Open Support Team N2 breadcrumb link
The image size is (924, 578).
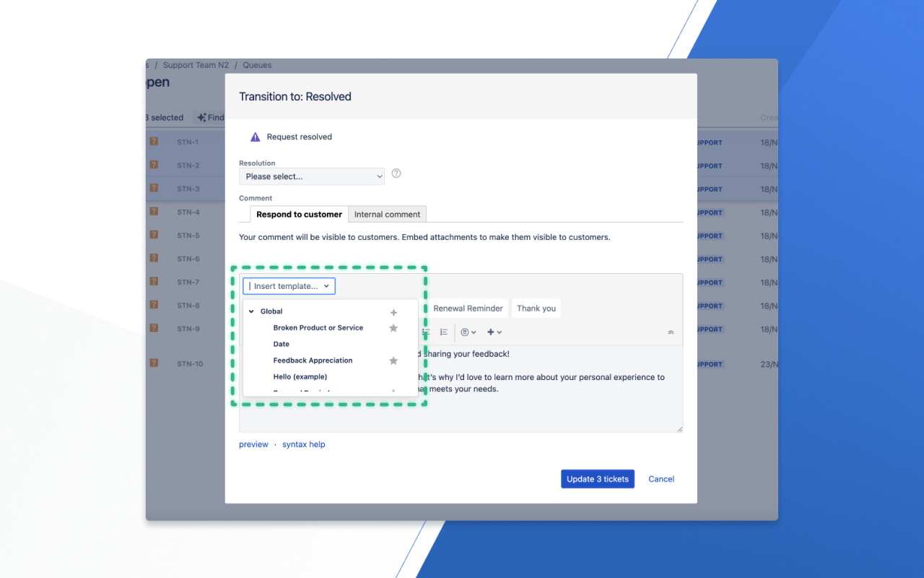point(195,65)
